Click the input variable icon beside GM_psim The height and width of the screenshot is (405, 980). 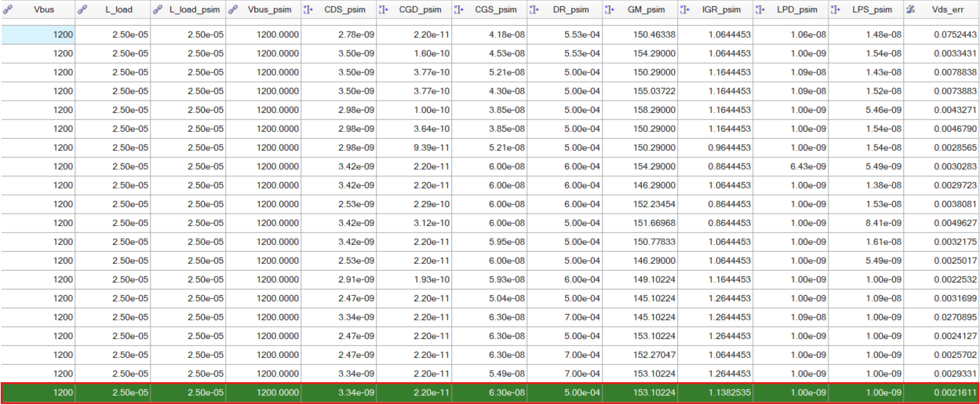point(610,10)
